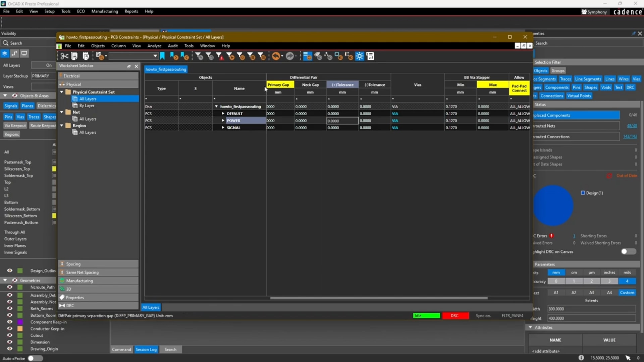Click the worksheet horizontal scrollbar
The height and width of the screenshot is (362, 644).
click(379, 298)
